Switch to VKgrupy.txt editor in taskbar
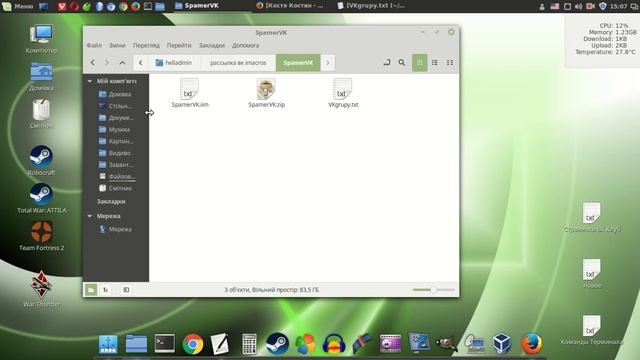 (x=371, y=6)
